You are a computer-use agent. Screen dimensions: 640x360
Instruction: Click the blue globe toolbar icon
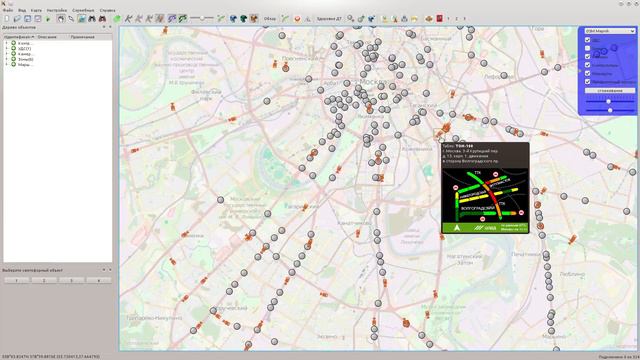point(233,19)
